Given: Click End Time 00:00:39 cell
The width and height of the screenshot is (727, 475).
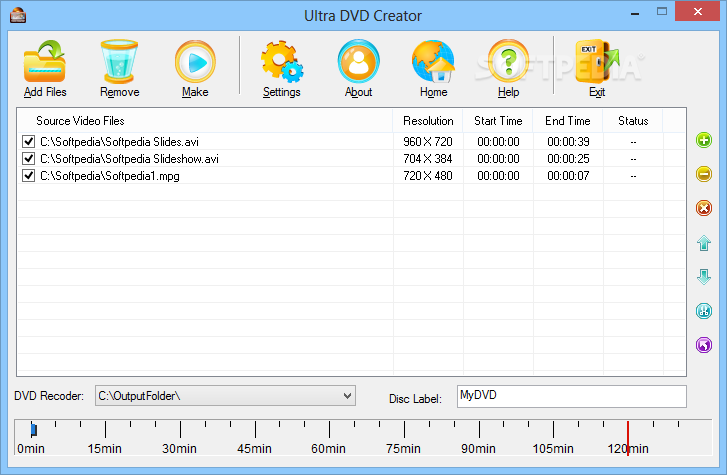Looking at the screenshot, I should (x=568, y=141).
